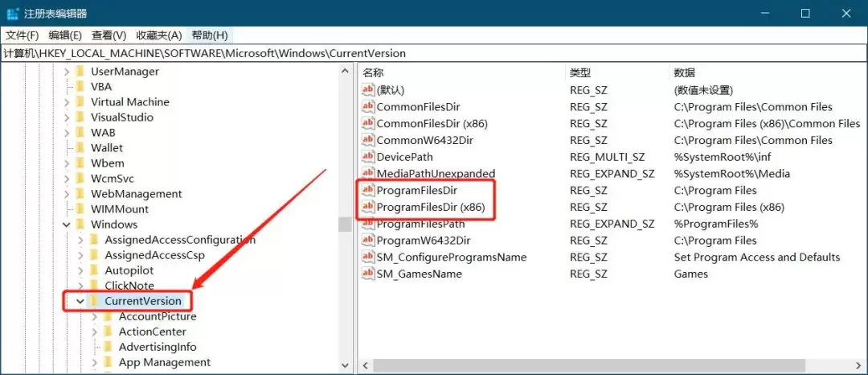Viewport: 868px width, 375px height.
Task: Click the Registry Editor title bar icon
Action: click(x=12, y=14)
